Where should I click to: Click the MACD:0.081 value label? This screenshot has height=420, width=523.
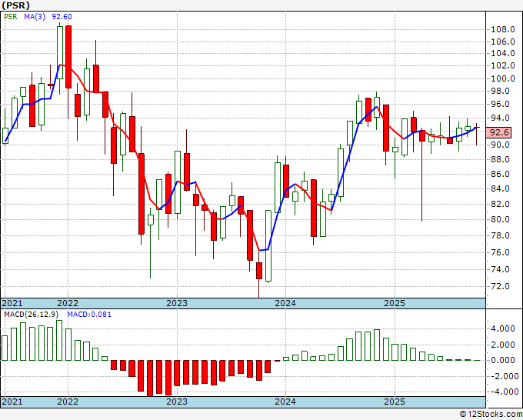(x=89, y=315)
